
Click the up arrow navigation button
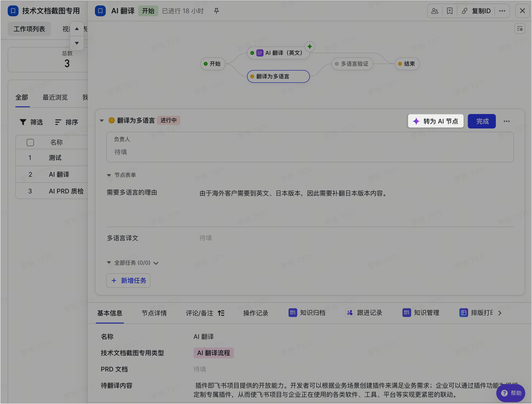tap(77, 29)
